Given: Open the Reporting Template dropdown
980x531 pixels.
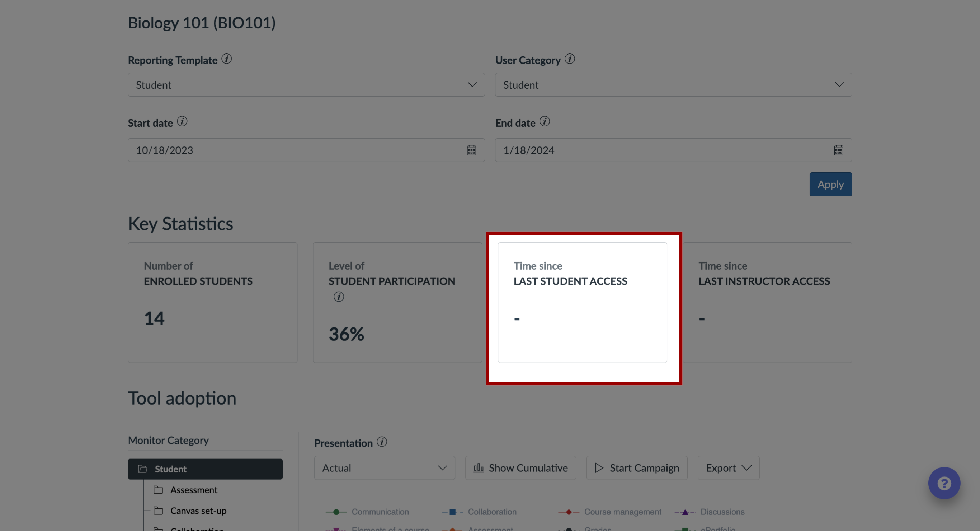Looking at the screenshot, I should pos(306,84).
